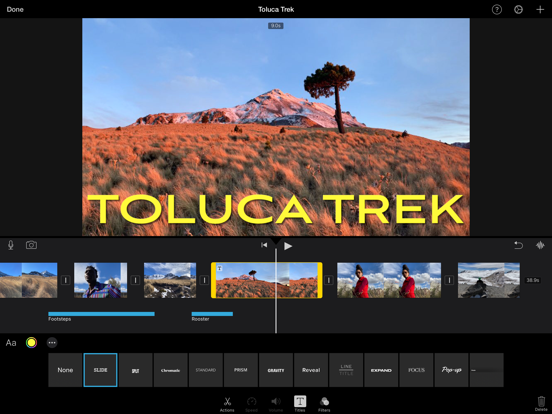Viewport: 552px width, 414px height.
Task: Select the grey snowy peak clip
Action: click(x=489, y=280)
